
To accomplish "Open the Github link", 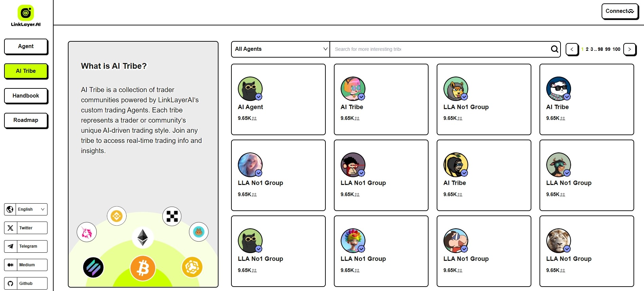I will point(26,284).
